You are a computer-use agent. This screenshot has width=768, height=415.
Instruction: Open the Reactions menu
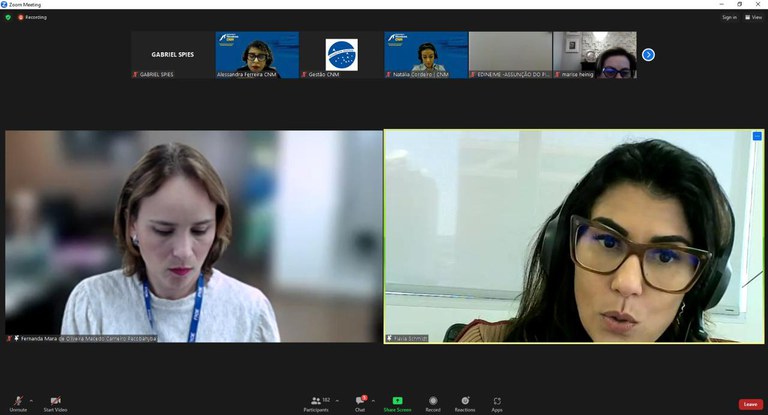point(465,402)
